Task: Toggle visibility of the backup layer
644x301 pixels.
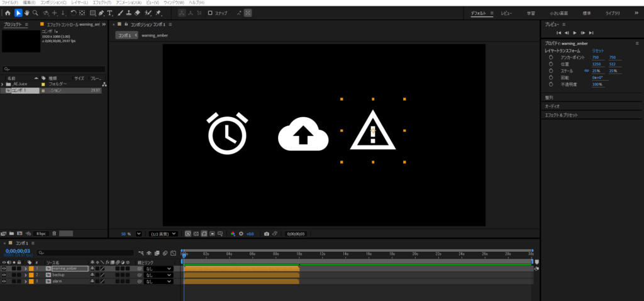Action: pos(4,275)
